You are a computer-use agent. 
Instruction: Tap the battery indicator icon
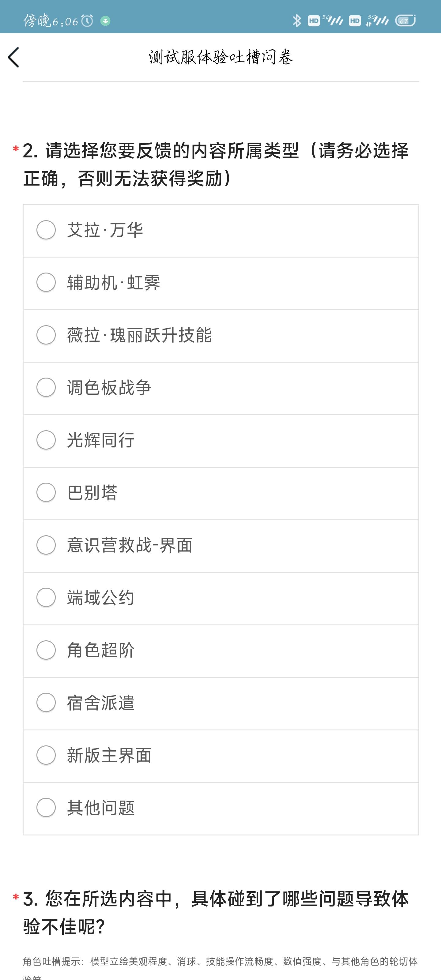(x=405, y=21)
